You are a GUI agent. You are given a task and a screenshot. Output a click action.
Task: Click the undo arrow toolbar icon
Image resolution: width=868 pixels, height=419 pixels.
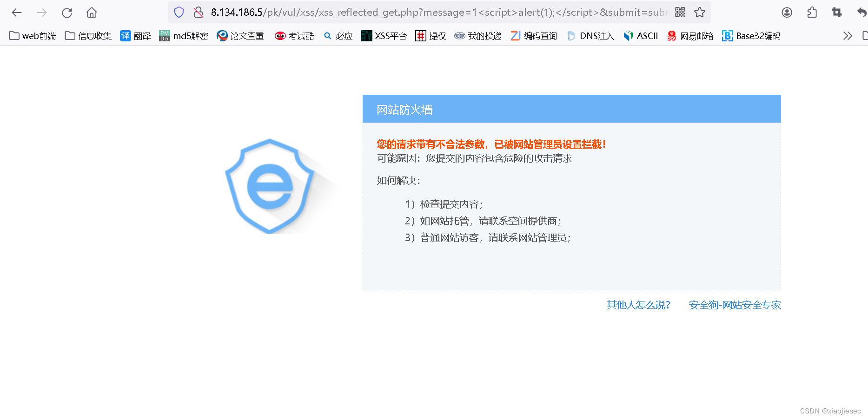point(861,13)
